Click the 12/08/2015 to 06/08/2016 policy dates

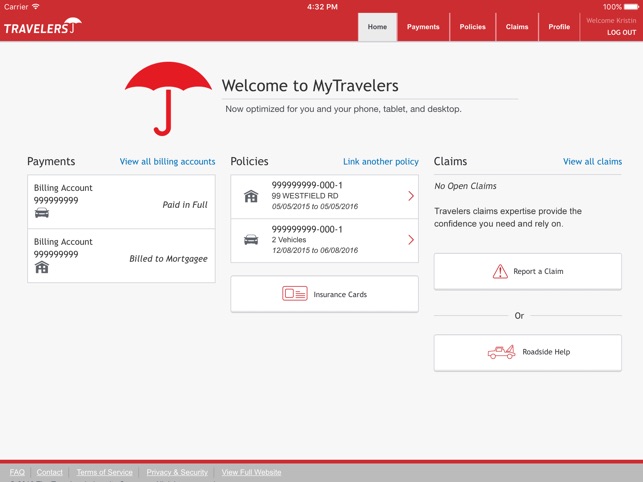pos(315,250)
